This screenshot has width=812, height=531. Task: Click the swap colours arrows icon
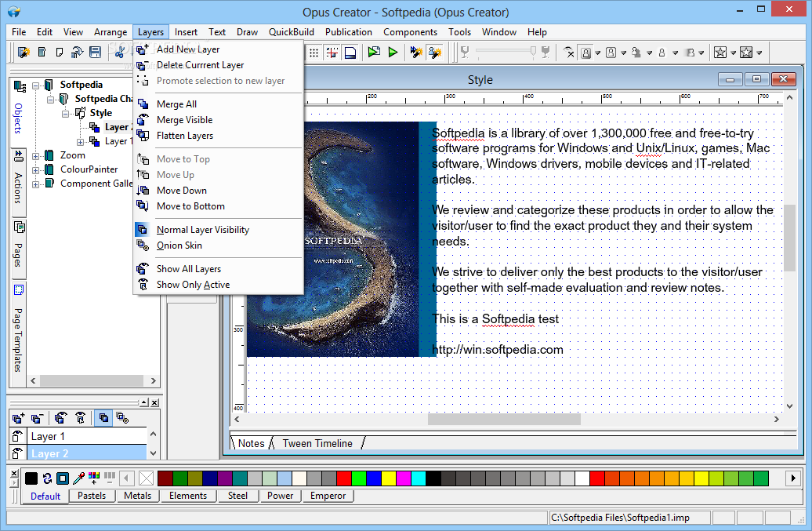[x=47, y=478]
